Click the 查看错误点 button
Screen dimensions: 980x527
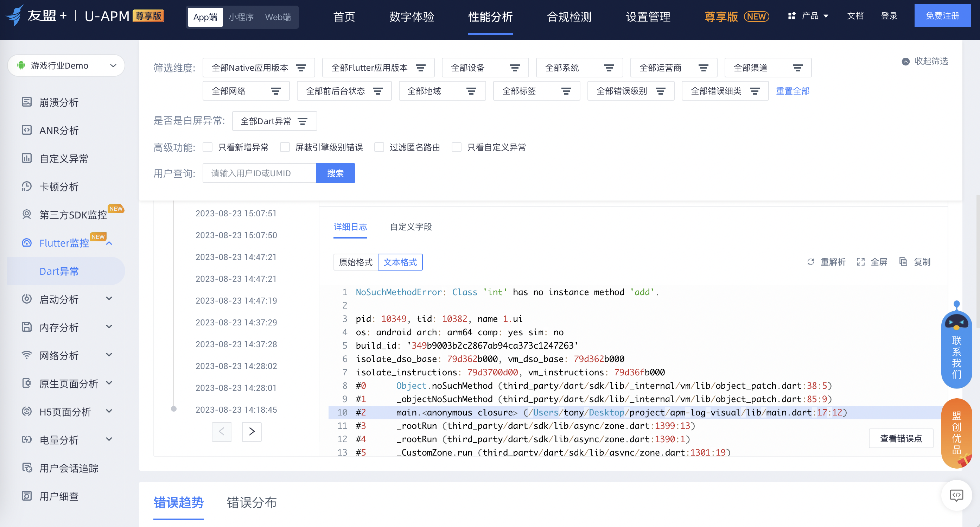[901, 438]
